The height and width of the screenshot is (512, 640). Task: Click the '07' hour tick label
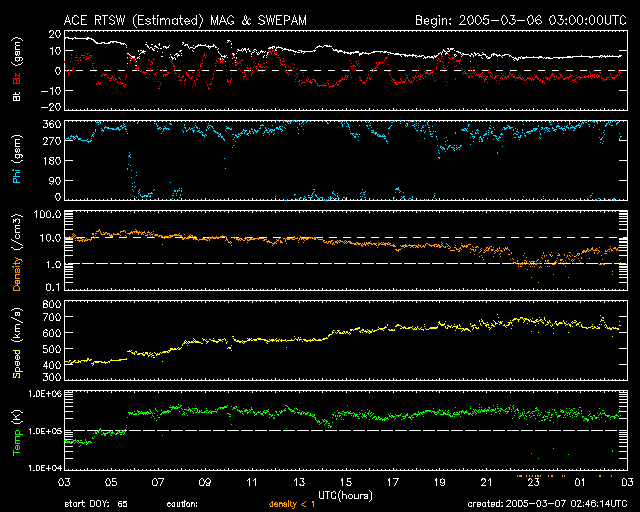point(158,482)
